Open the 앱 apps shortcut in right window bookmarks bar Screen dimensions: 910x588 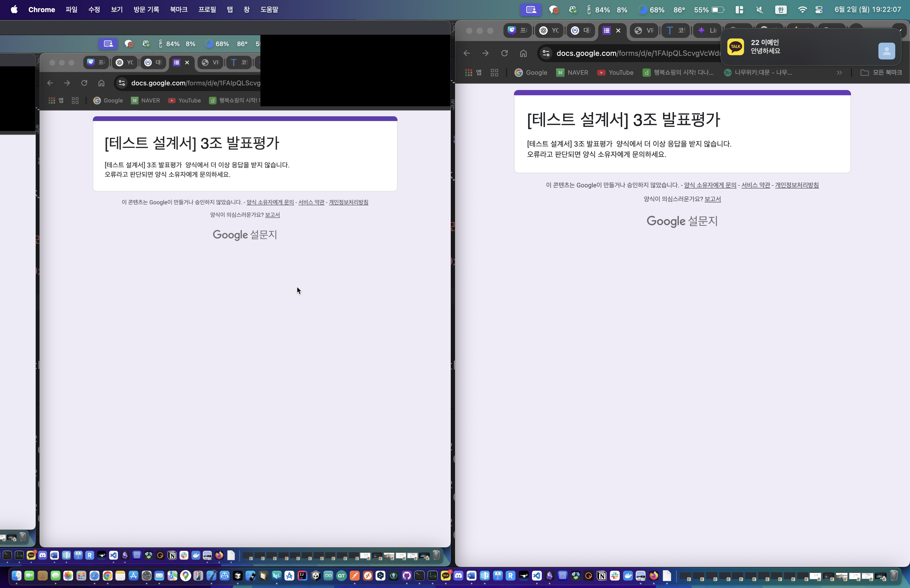[x=473, y=73]
